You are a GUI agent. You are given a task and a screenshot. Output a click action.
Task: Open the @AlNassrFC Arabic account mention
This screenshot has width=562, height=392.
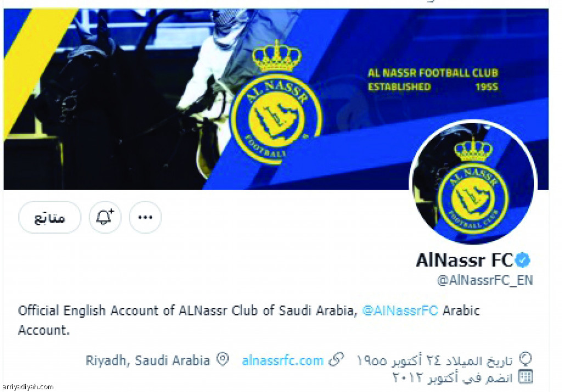pos(400,310)
